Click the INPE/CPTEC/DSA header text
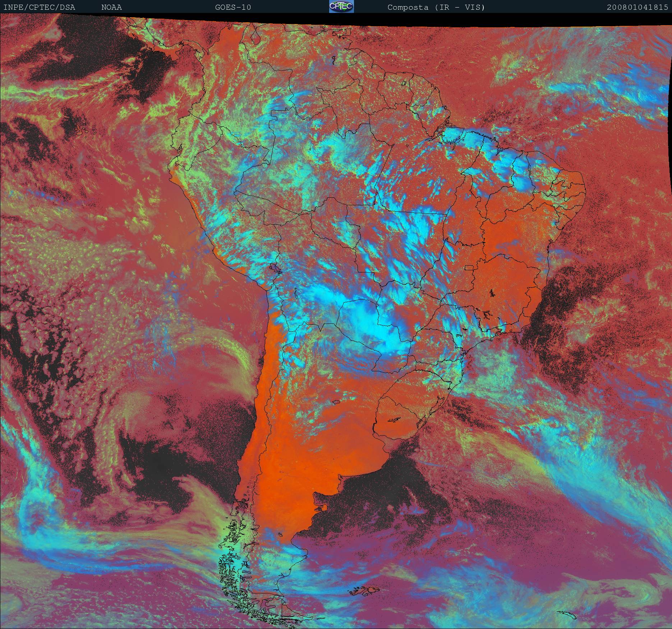This screenshot has width=672, height=629. (39, 7)
